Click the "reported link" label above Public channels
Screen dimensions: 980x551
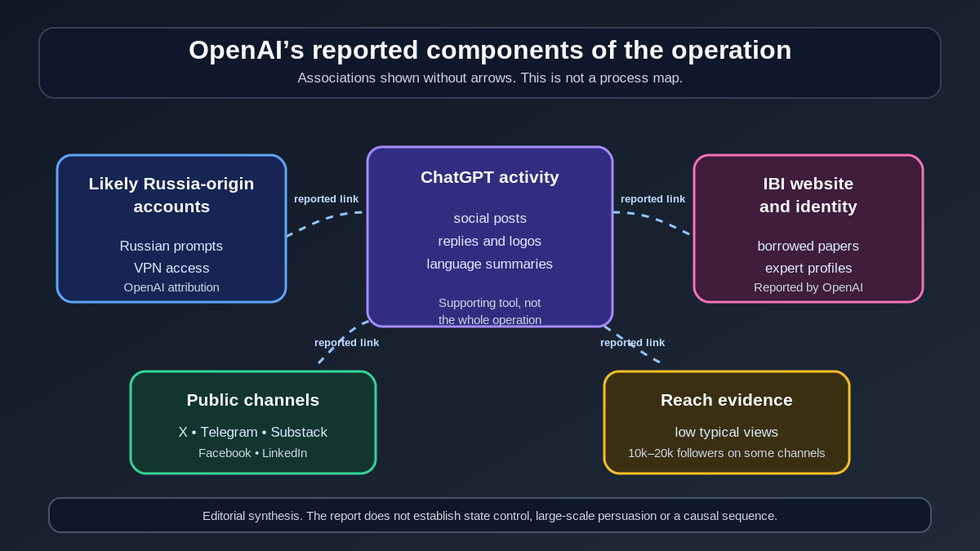347,343
